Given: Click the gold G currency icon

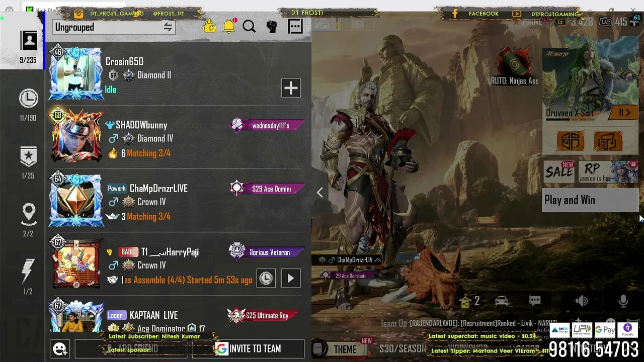Looking at the screenshot, I should [x=560, y=22].
